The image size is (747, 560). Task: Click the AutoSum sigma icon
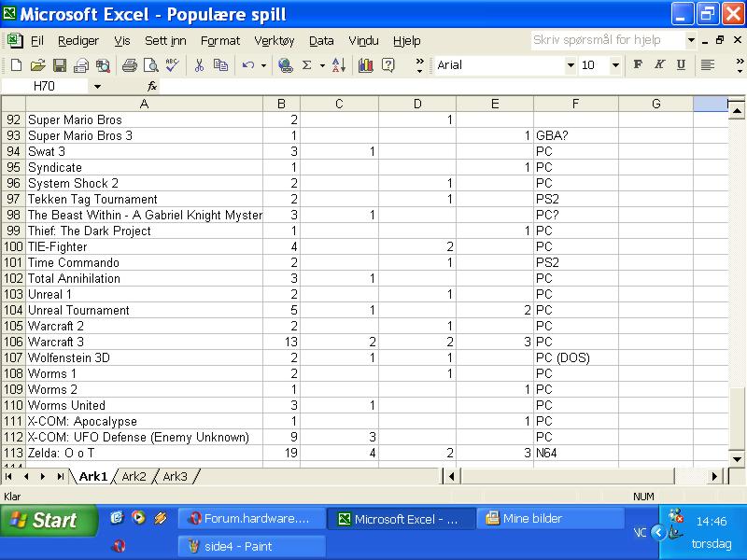point(307,64)
